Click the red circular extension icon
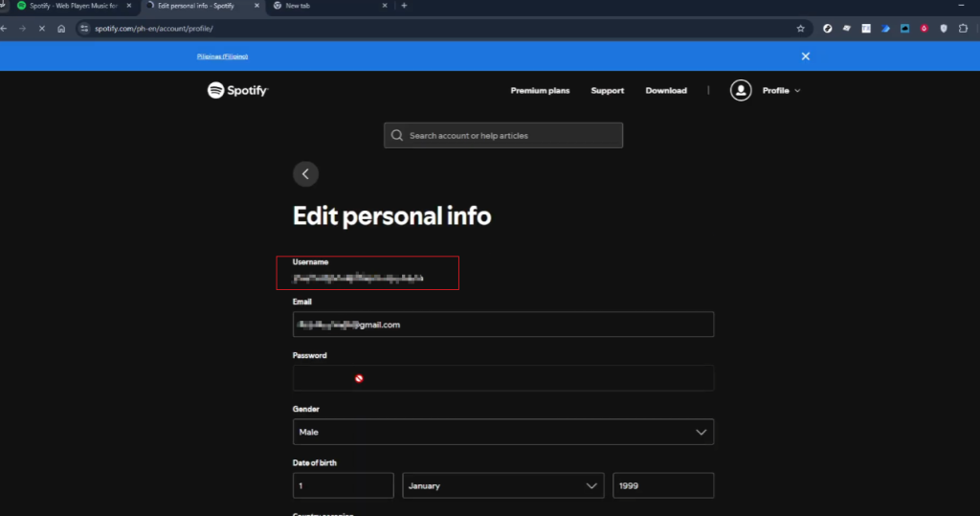The height and width of the screenshot is (516, 980). (x=924, y=29)
